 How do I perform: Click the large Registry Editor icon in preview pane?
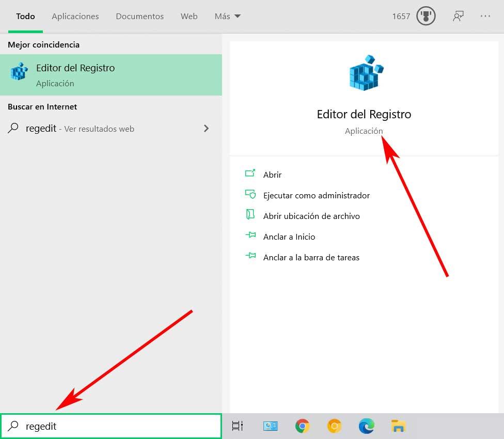366,73
